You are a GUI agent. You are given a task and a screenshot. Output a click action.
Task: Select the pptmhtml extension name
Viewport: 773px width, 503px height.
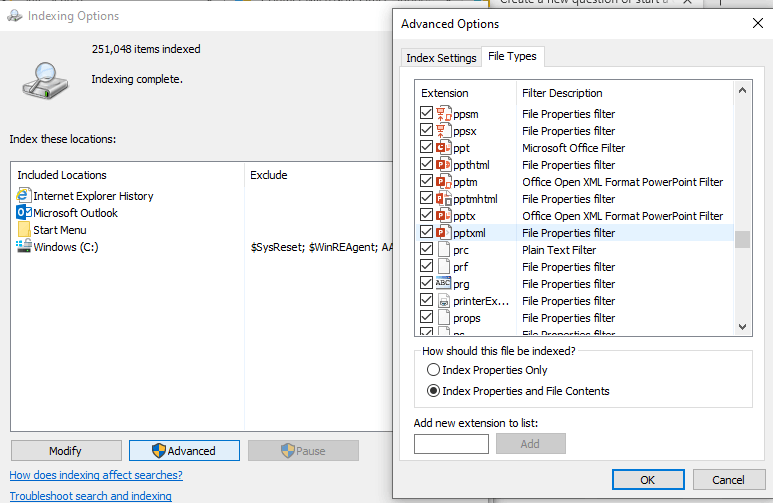475,199
